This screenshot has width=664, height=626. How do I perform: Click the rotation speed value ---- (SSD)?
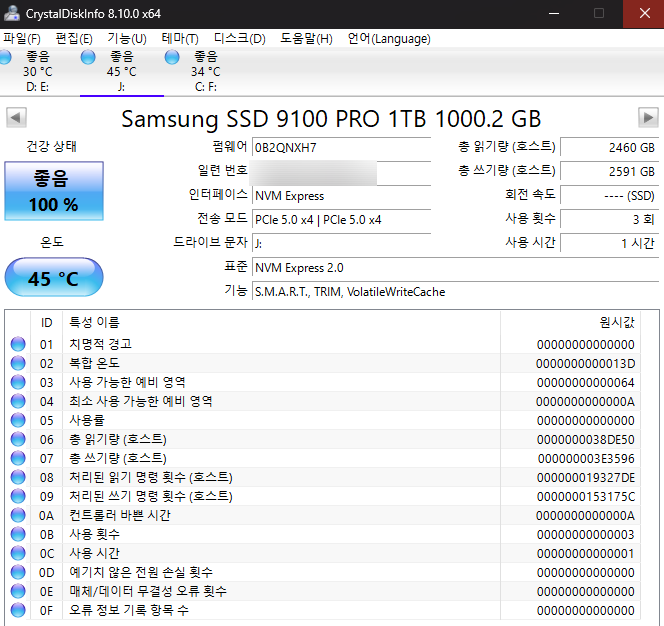609,196
